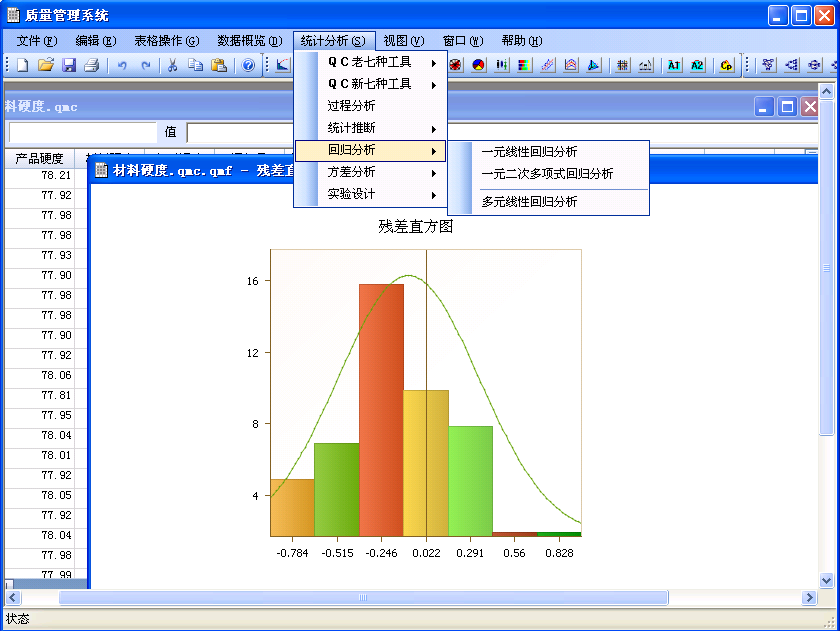Click the Cut scissors icon
840x631 pixels.
point(172,65)
